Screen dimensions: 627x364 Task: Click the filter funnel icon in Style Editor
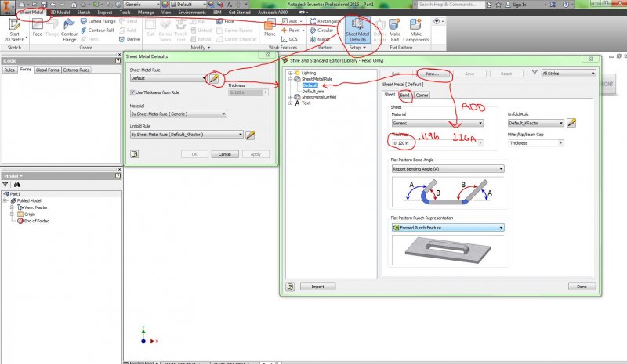pyautogui.click(x=535, y=73)
